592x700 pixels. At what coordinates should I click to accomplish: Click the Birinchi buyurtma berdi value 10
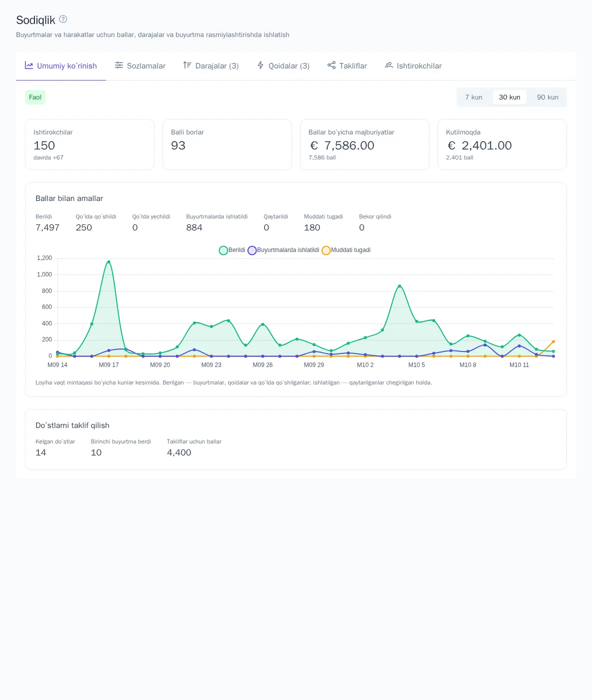tap(96, 452)
